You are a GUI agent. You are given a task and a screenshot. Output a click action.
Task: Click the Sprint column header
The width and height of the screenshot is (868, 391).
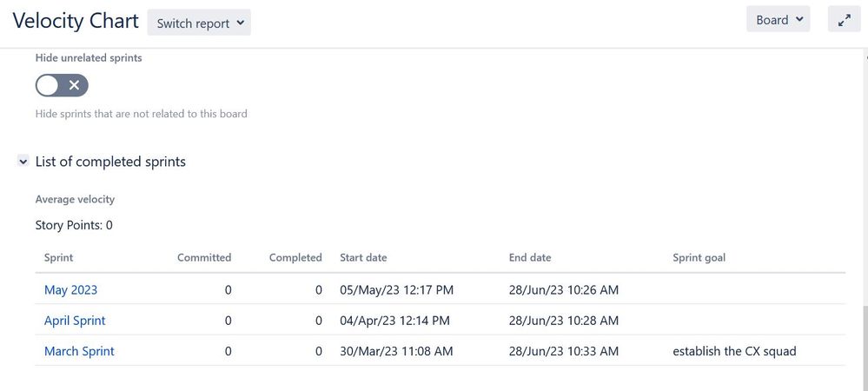click(59, 257)
